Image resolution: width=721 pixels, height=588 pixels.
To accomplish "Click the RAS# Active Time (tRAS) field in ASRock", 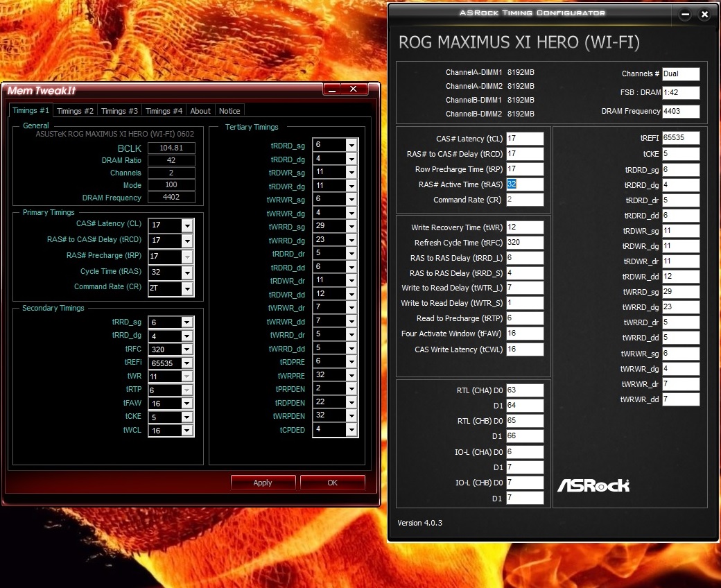I will [x=525, y=184].
